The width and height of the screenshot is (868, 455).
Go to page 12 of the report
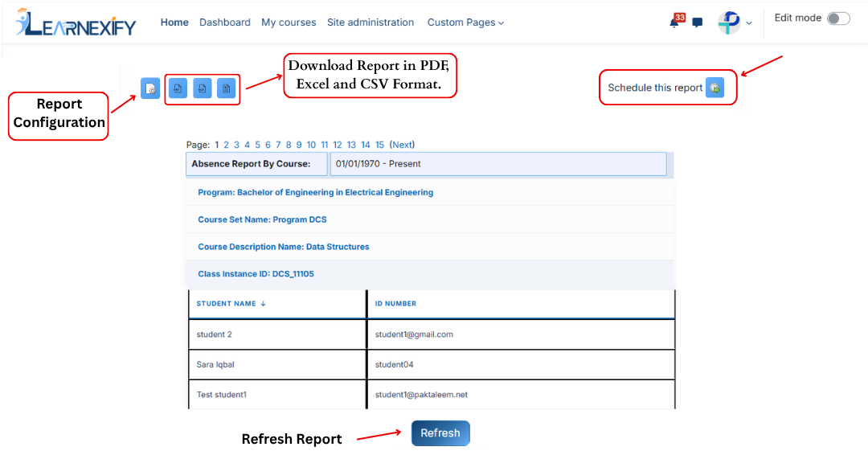337,145
